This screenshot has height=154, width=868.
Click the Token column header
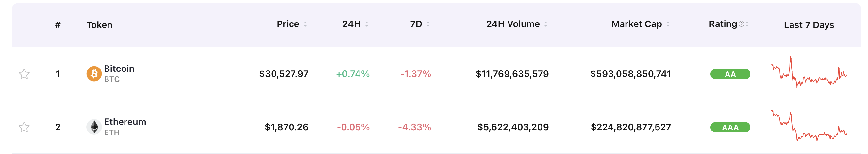click(x=99, y=25)
